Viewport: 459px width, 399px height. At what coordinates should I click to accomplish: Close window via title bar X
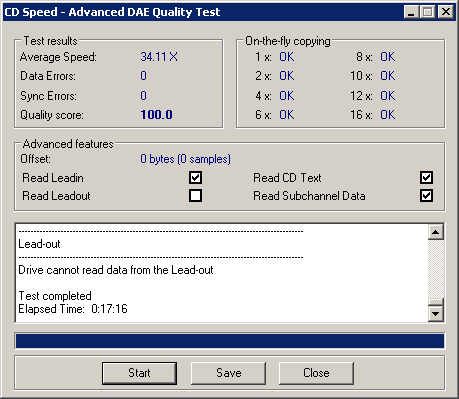pos(446,12)
